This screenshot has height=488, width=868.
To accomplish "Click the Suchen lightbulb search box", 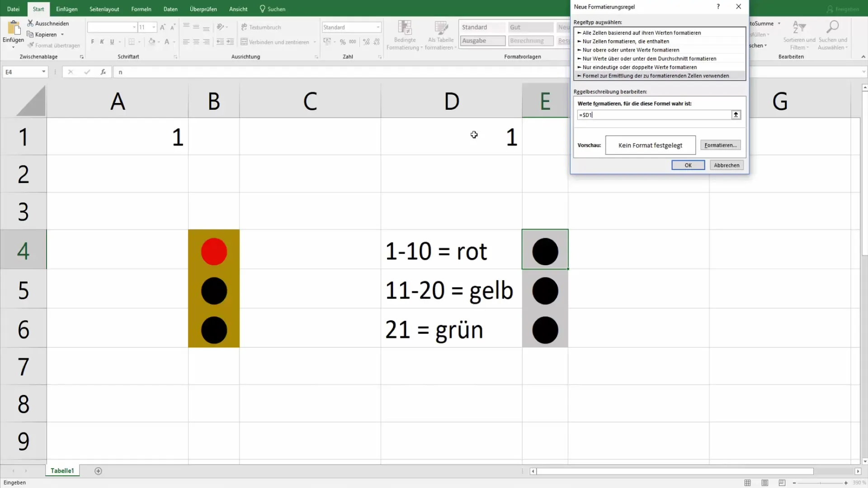I will click(273, 9).
